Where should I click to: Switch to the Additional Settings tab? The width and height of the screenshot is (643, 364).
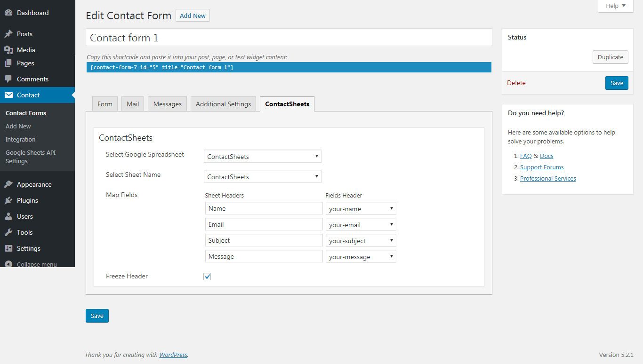223,104
